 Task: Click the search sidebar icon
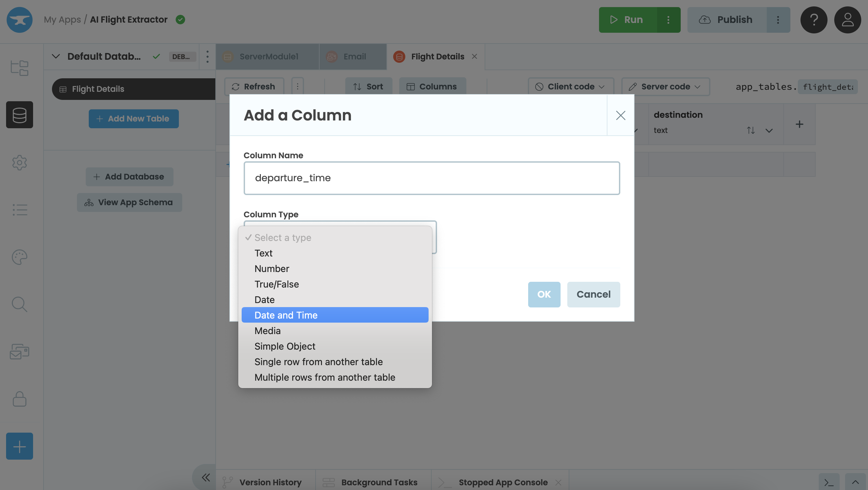point(20,305)
